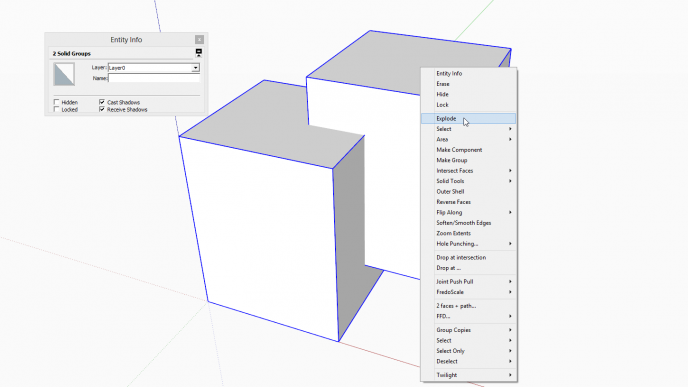Toggle Entity Info details expand icon

point(199,53)
